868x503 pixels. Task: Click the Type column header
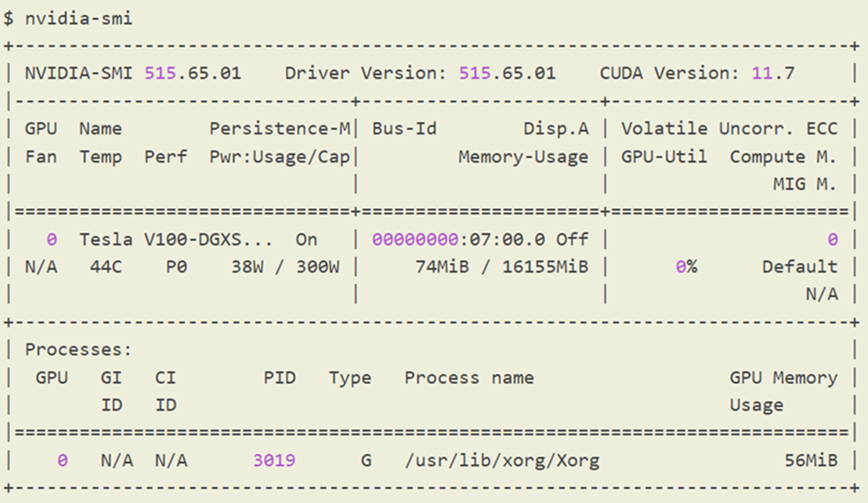click(350, 377)
